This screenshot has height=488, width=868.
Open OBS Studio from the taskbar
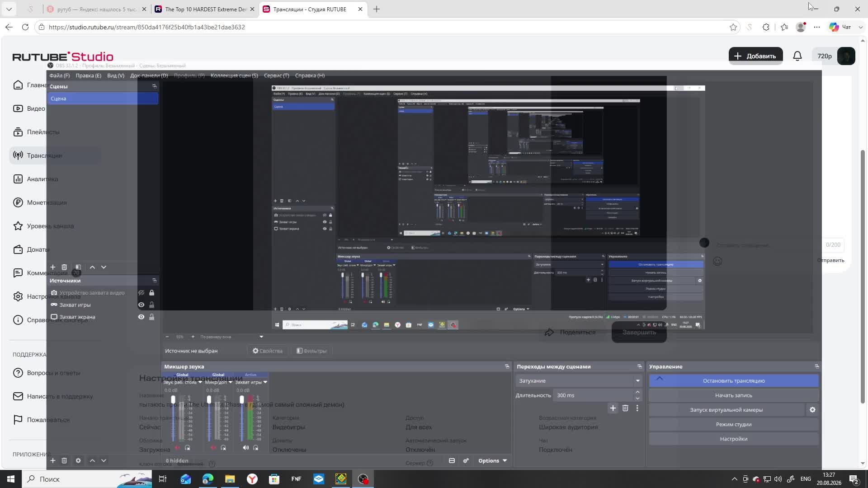tap(363, 479)
